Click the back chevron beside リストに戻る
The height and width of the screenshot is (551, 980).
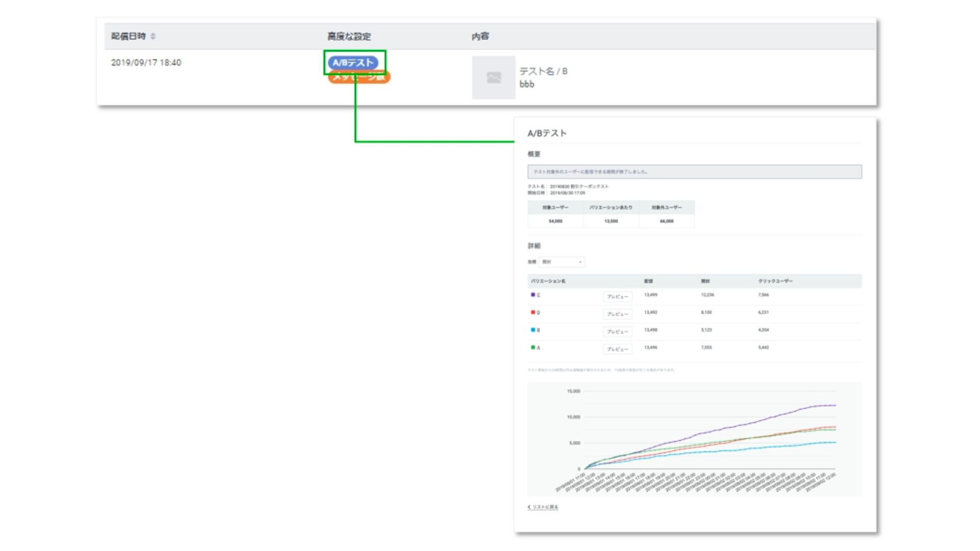(x=529, y=507)
